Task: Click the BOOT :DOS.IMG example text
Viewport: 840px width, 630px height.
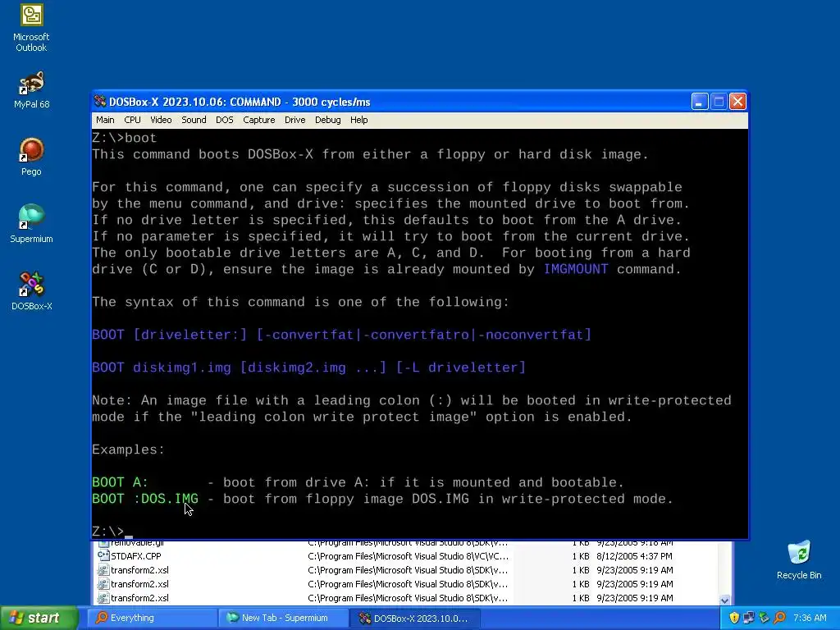Action: [x=145, y=499]
